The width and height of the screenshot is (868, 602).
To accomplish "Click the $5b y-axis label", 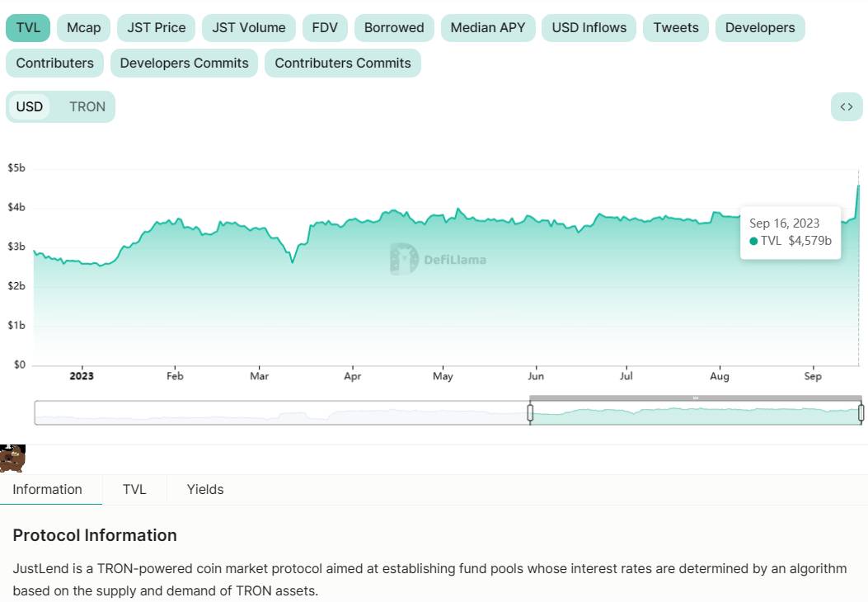I will (16, 167).
